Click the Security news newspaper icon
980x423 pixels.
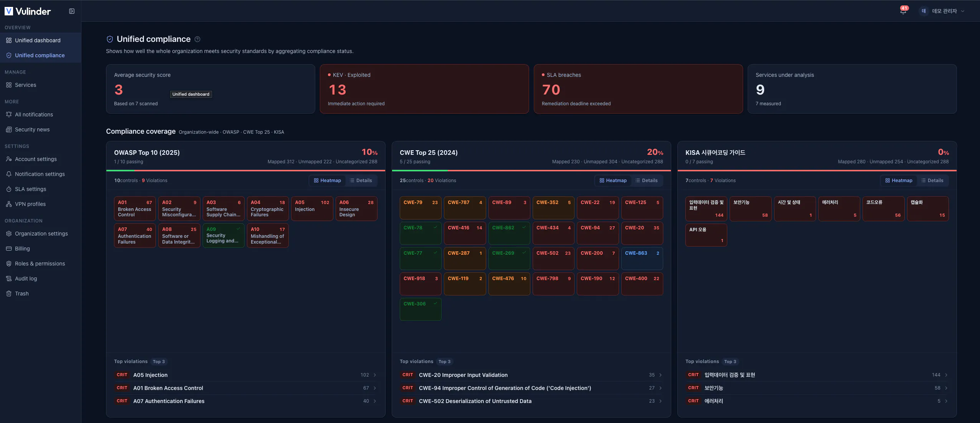(9, 129)
